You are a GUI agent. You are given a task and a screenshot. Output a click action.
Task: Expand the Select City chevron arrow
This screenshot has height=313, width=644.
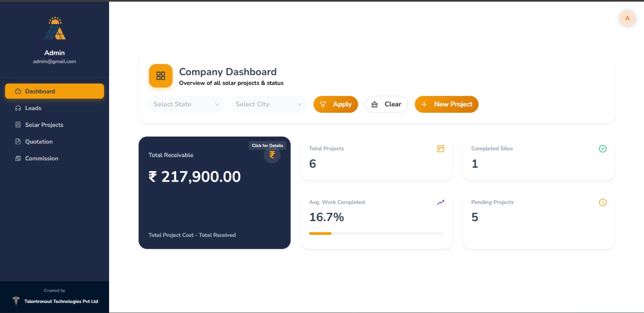(299, 104)
